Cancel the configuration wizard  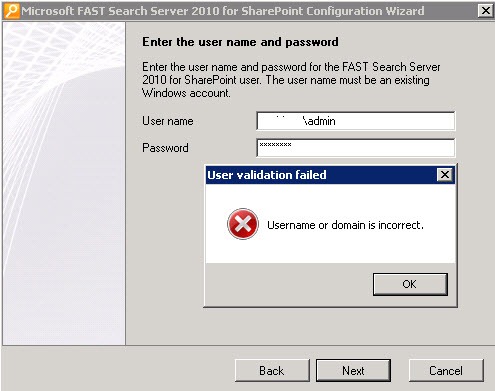point(446,371)
